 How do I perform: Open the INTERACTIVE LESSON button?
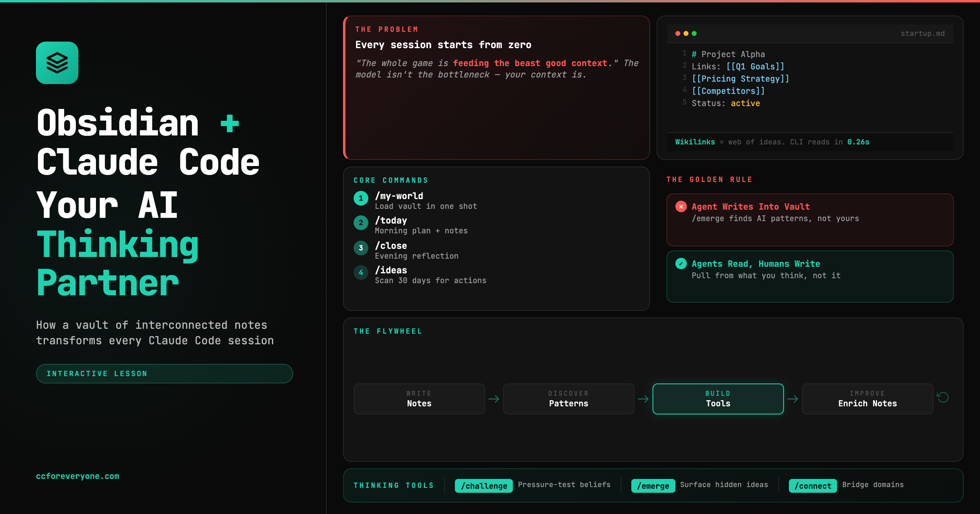[164, 373]
